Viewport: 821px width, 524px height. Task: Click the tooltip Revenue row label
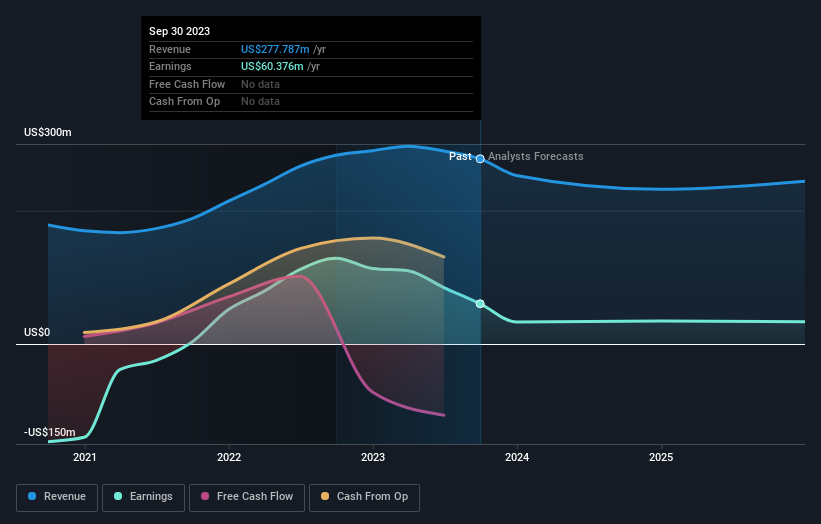tap(170, 49)
